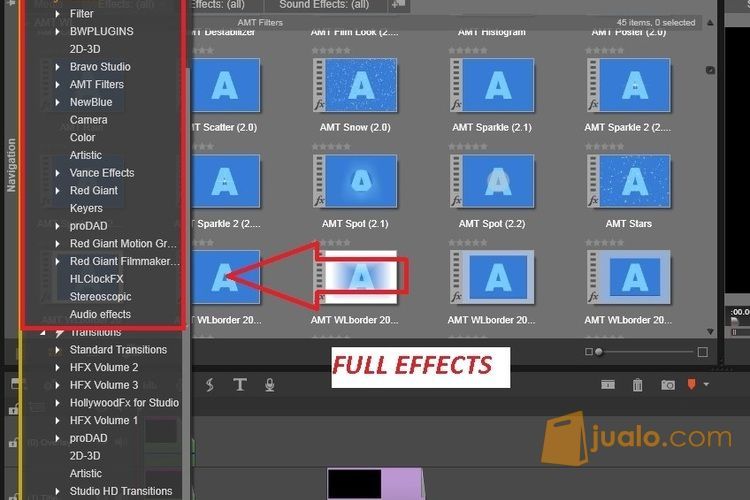Expand HFX Volume 1 arrow
This screenshot has width=750, height=500.
tap(57, 421)
